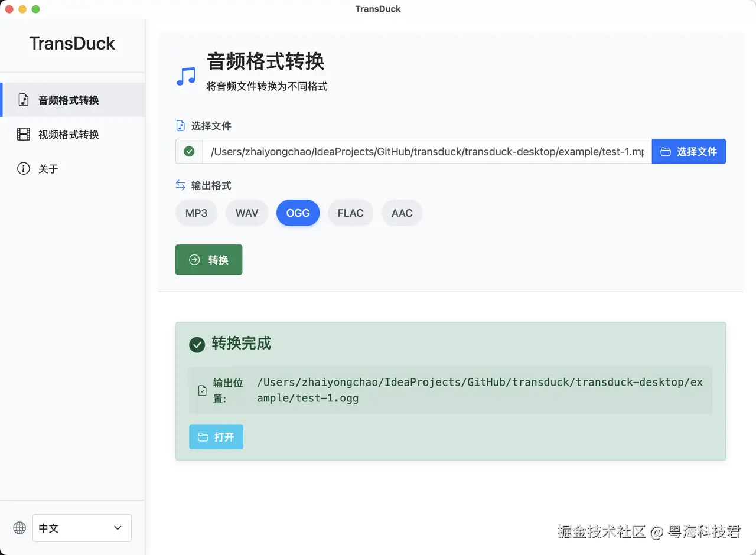Click the green 转换 button

(x=208, y=260)
